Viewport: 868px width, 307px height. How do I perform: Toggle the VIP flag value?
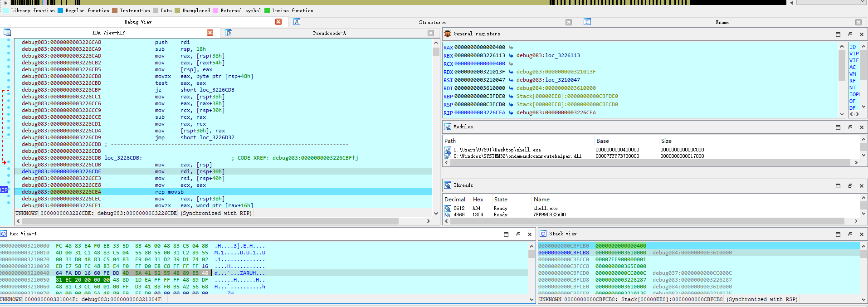[854, 54]
